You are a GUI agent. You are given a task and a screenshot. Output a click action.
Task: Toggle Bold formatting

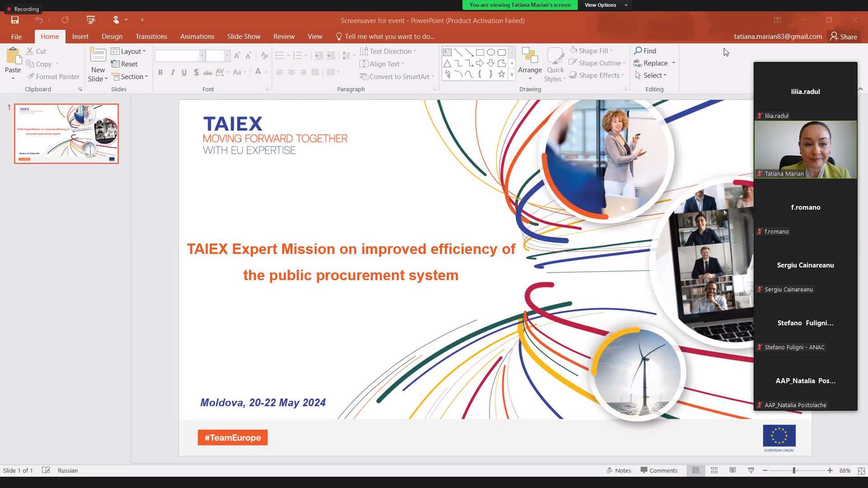(x=160, y=72)
